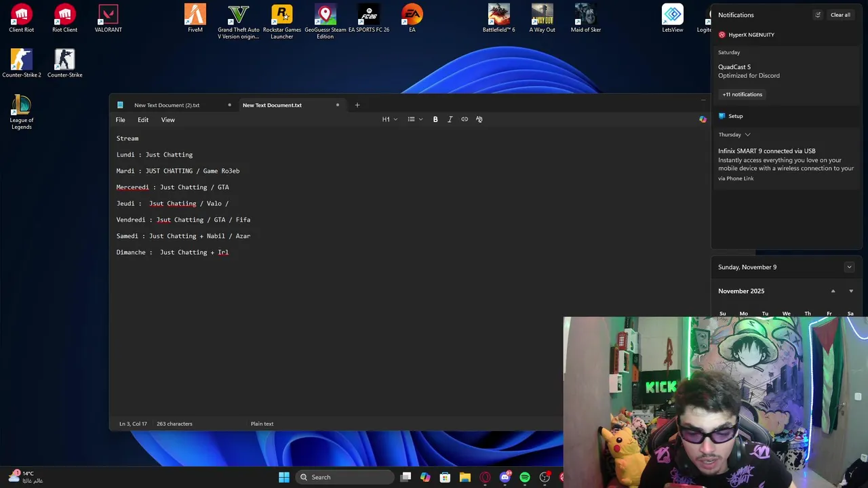
Task: Open the Rockstar Games Launcher icon
Action: 282,22
